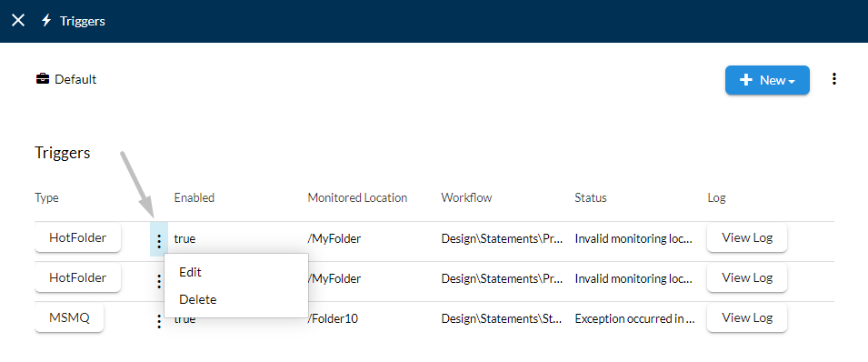Viewport: 868px width, 362px height.
Task: Click the Type column header
Action: pos(47,198)
